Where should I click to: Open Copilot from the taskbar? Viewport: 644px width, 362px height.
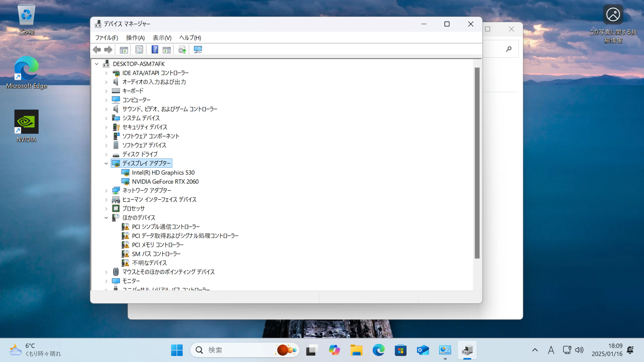point(334,350)
